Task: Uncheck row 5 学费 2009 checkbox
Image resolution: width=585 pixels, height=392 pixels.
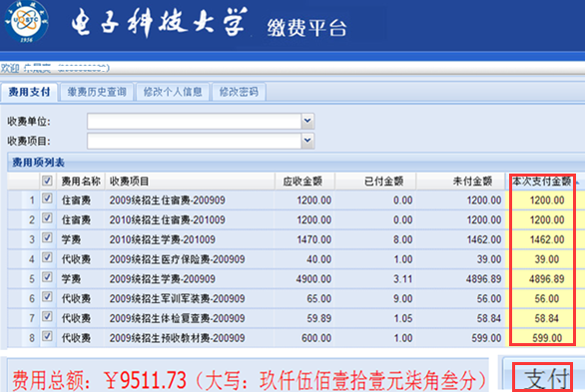Action: tap(47, 277)
